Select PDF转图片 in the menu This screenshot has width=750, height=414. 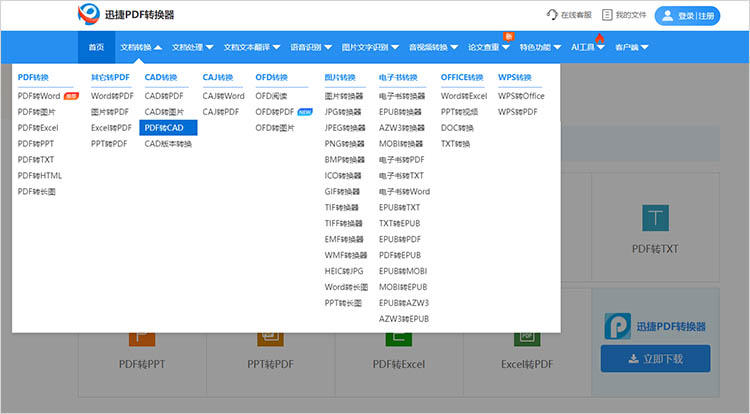tap(36, 112)
